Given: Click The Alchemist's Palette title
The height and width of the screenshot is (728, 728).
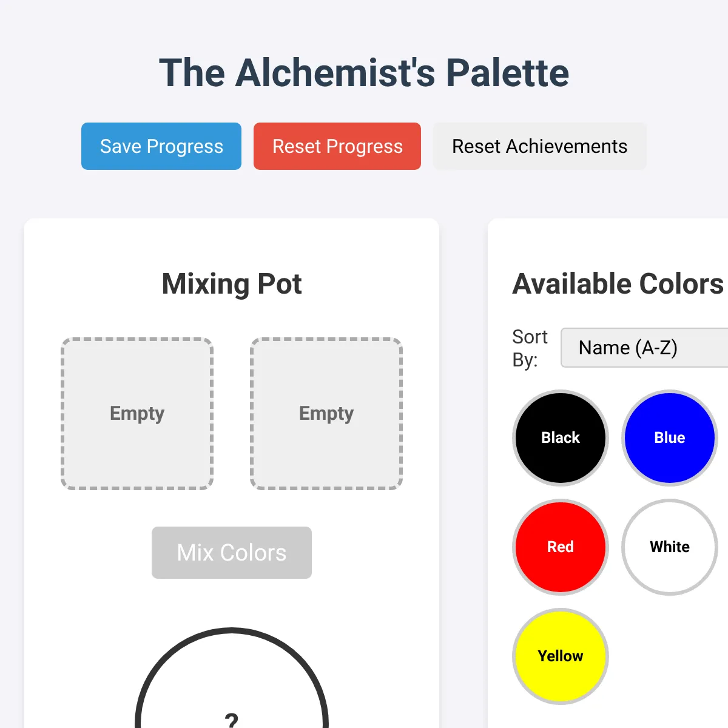Looking at the screenshot, I should click(x=364, y=73).
